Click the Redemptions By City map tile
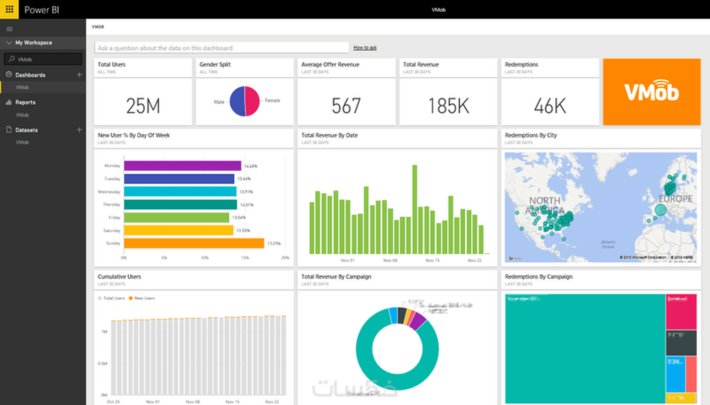The image size is (710, 405). [x=600, y=205]
